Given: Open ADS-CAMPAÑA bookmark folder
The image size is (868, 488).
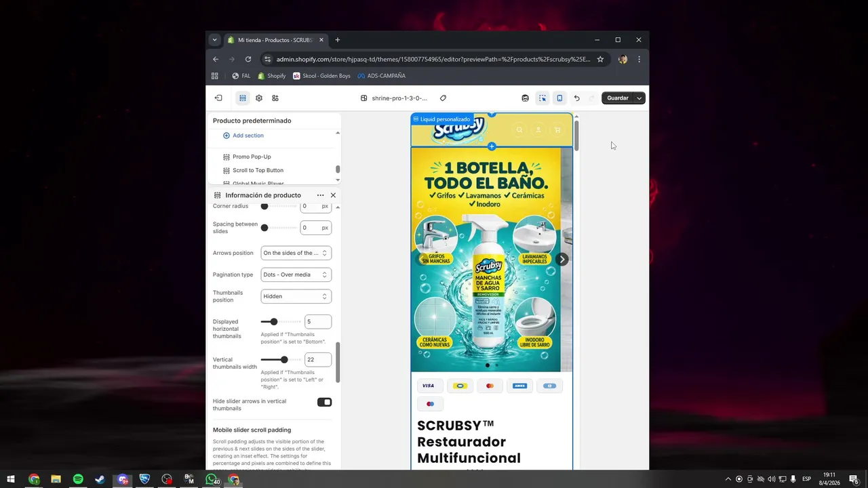Looking at the screenshot, I should [382, 76].
